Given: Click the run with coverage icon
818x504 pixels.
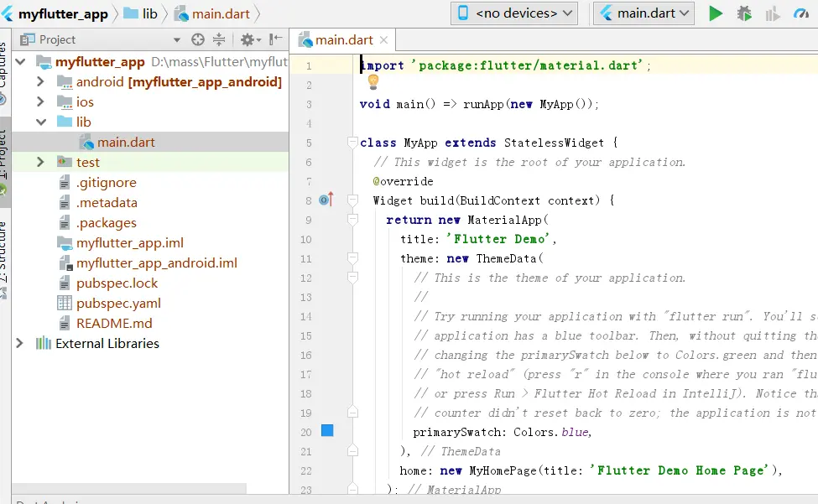Looking at the screenshot, I should point(773,13).
